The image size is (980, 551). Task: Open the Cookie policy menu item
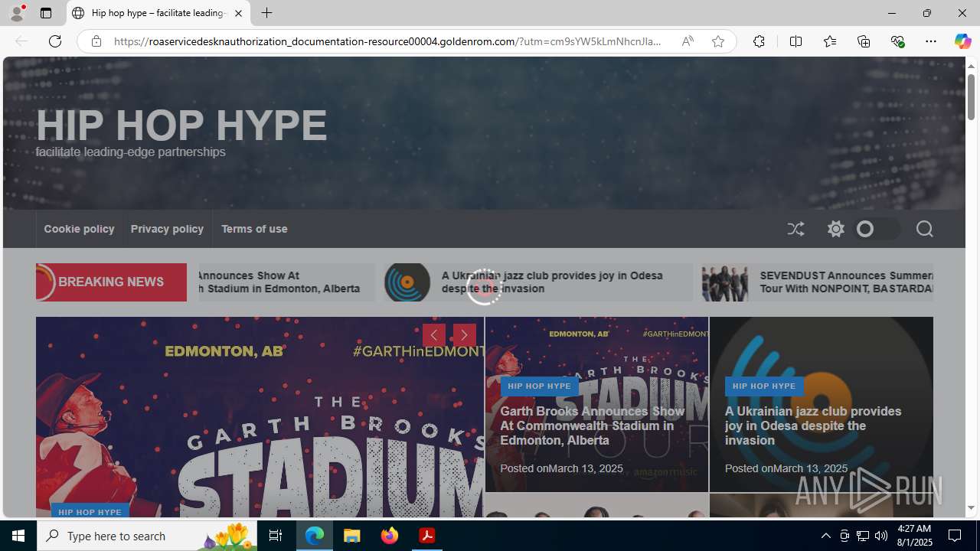(79, 229)
